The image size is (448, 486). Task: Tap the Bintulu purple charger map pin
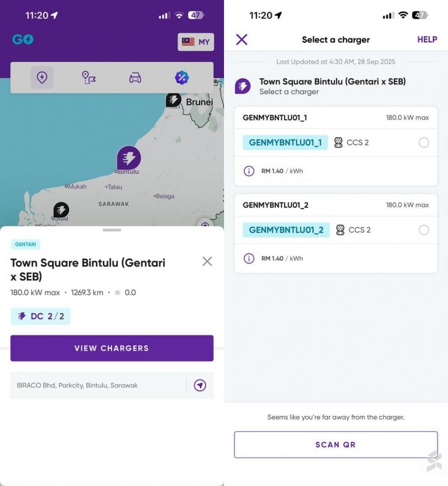pyautogui.click(x=129, y=158)
